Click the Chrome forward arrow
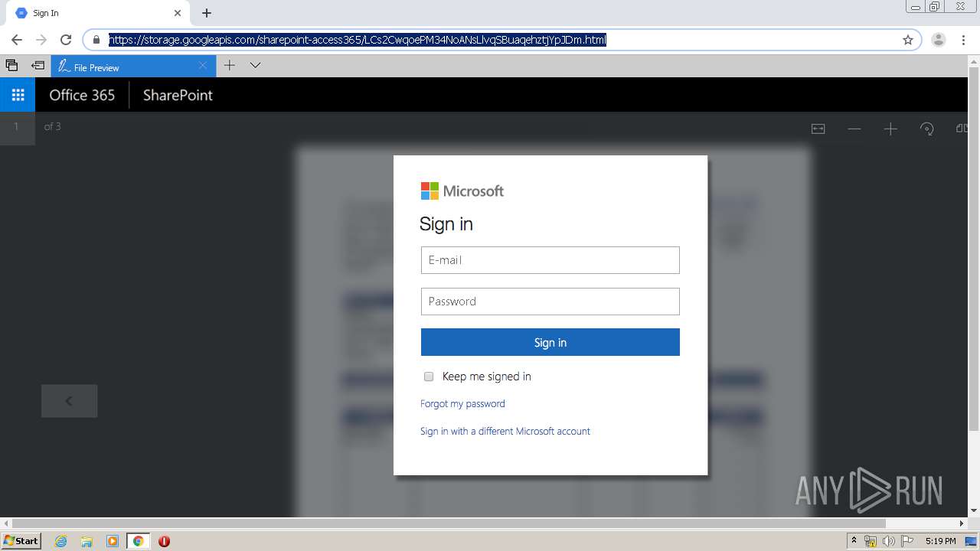The width and height of the screenshot is (980, 551). point(41,40)
